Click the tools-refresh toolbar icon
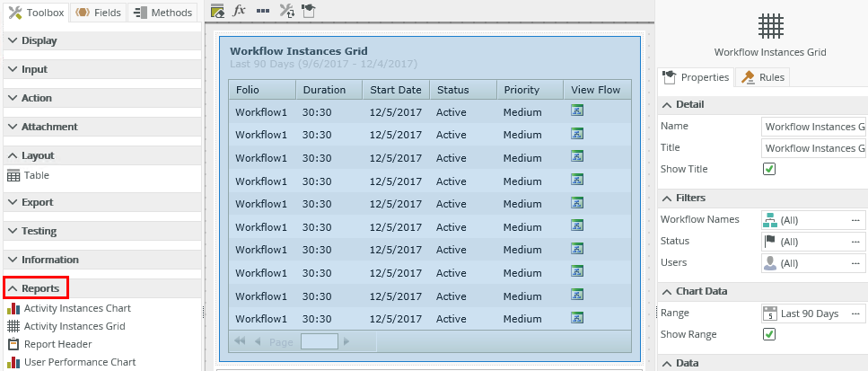The height and width of the screenshot is (371, 868). coord(286,11)
